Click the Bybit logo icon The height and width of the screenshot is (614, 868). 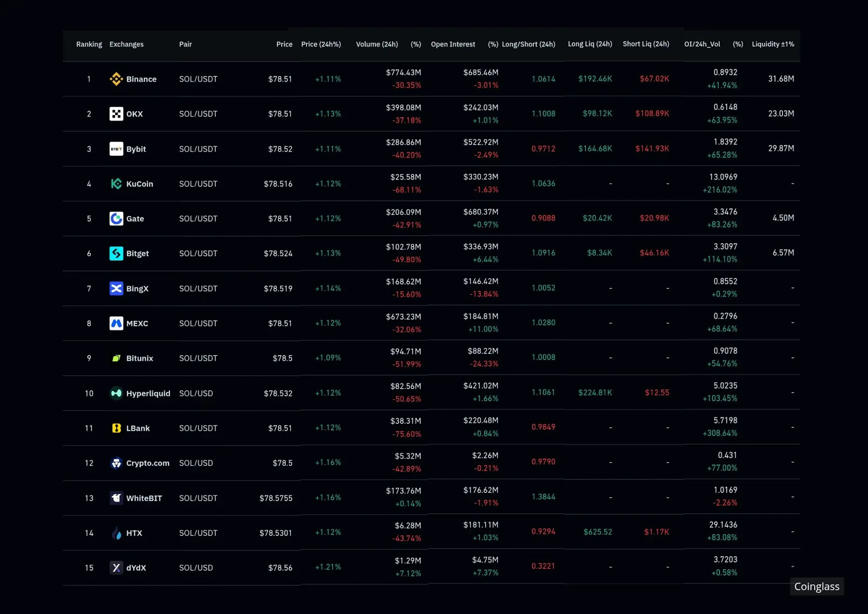point(116,149)
